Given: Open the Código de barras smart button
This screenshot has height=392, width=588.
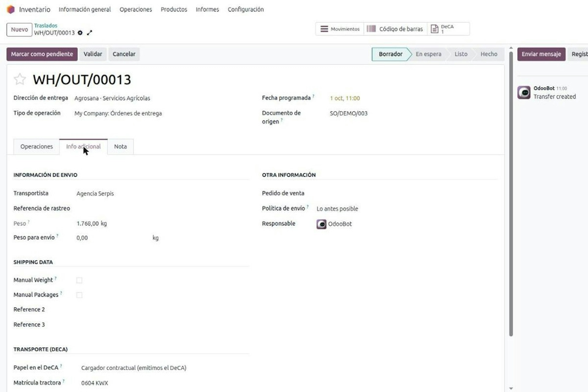Looking at the screenshot, I should click(x=395, y=29).
